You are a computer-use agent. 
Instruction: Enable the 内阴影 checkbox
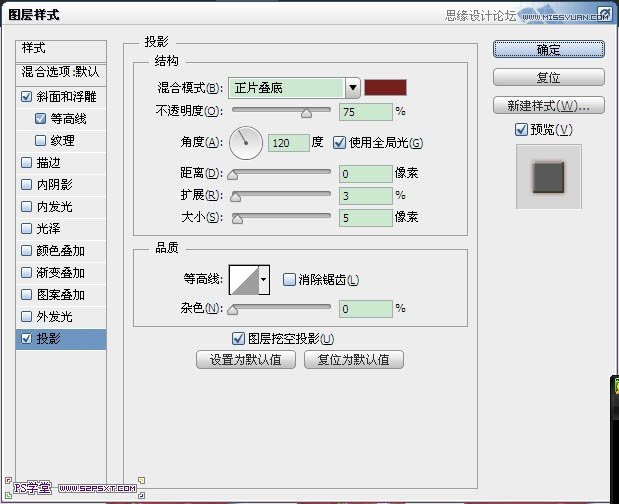(26, 184)
